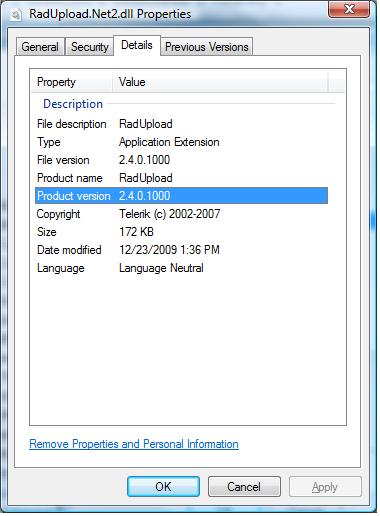Click the File description value RadUpload
This screenshot has height=516, width=380.
pyautogui.click(x=146, y=124)
